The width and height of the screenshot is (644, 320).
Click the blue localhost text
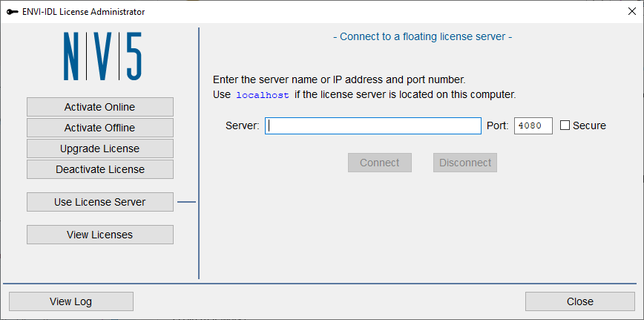coord(263,95)
